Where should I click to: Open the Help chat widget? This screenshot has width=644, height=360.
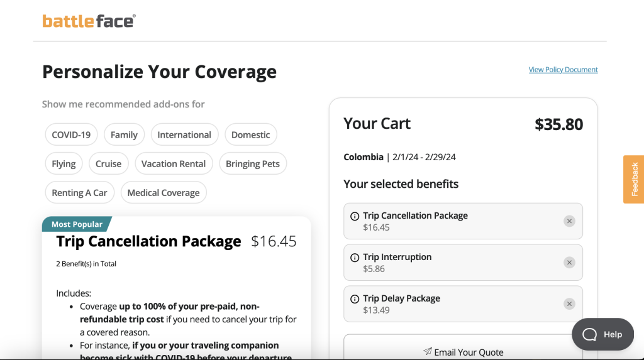click(x=602, y=334)
